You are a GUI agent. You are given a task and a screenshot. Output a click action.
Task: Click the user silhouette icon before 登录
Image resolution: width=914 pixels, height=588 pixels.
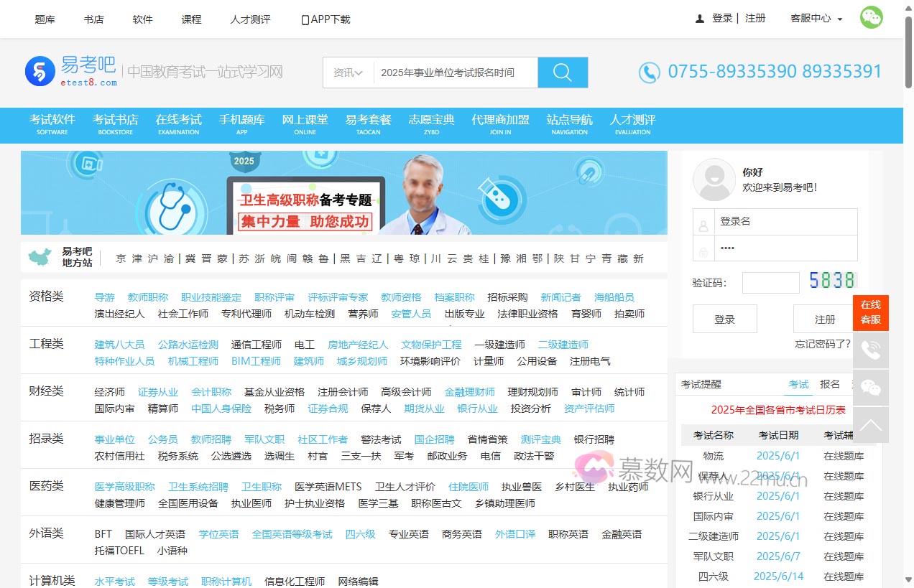pyautogui.click(x=700, y=18)
